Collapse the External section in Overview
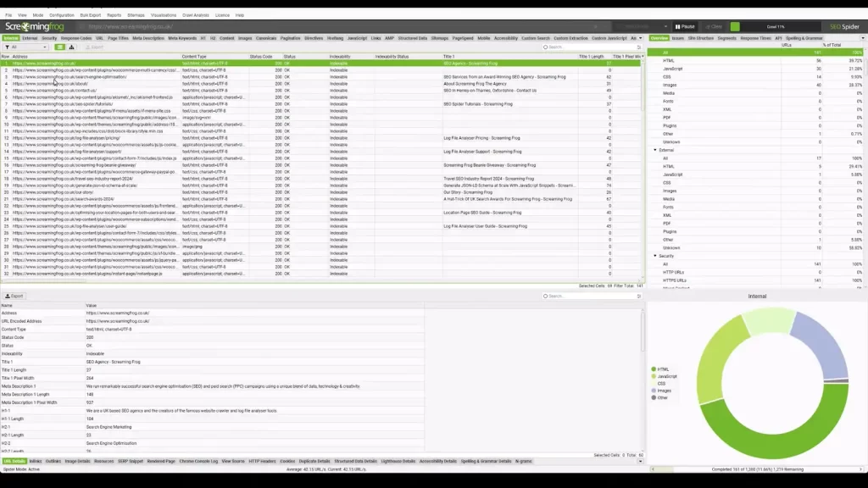The image size is (868, 488). pyautogui.click(x=655, y=150)
